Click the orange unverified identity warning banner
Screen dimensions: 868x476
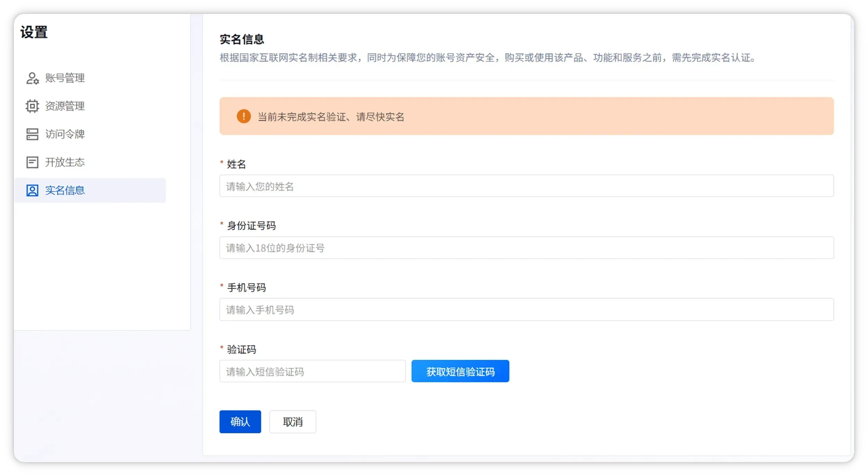526,116
